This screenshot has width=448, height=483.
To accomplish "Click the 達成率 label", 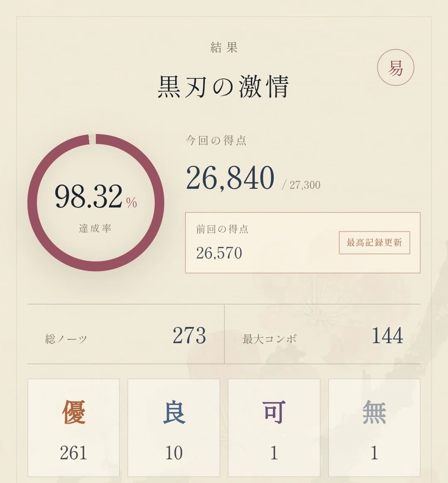I will pos(95,228).
